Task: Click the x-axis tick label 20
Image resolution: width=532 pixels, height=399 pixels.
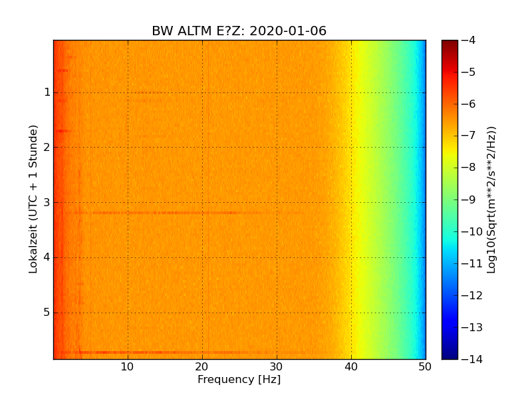Action: pyautogui.click(x=202, y=367)
